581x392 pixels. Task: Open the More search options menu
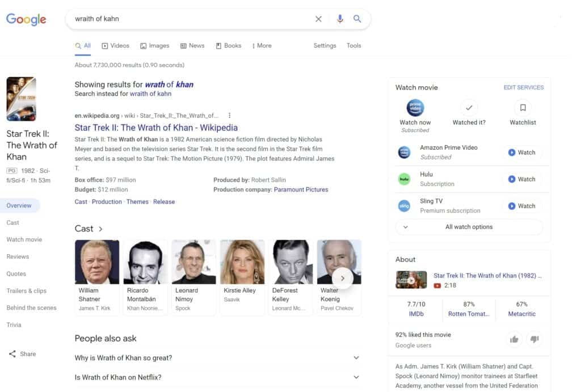(262, 45)
